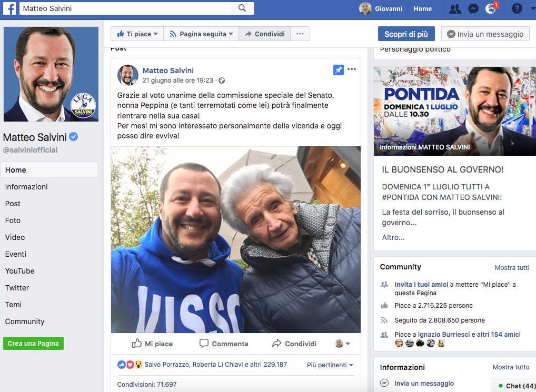
Task: Open the help question mark icon
Action: [x=517, y=8]
